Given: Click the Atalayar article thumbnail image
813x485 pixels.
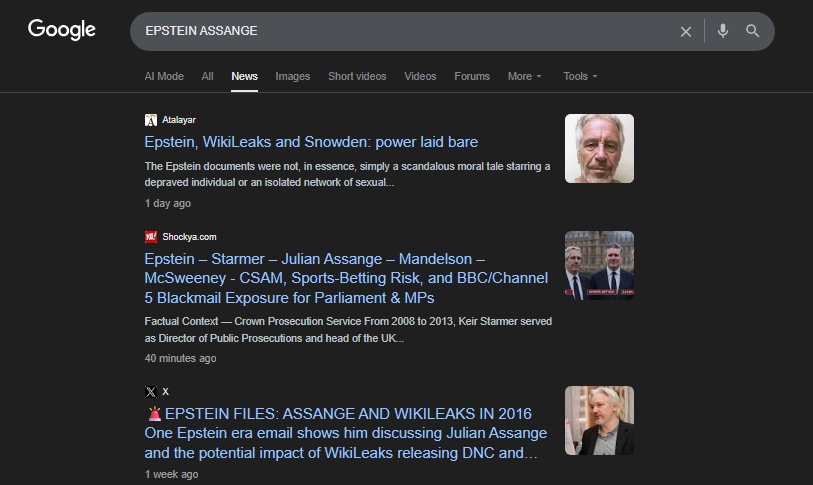Looking at the screenshot, I should (599, 149).
